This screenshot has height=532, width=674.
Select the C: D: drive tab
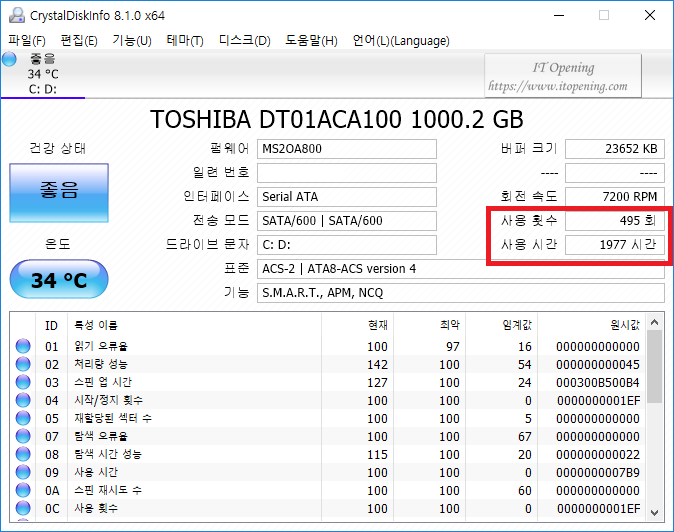pos(43,74)
